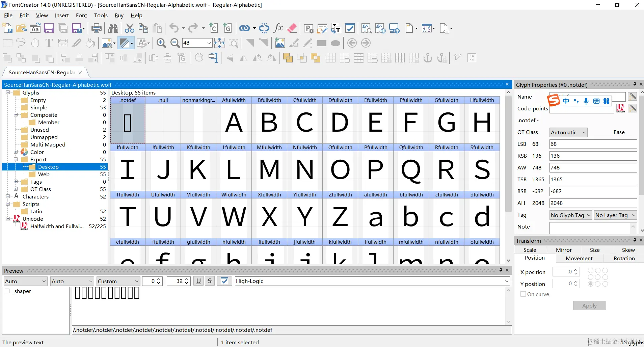Click the fx glyph transformer icon
The image size is (644, 347).
pyautogui.click(x=278, y=28)
